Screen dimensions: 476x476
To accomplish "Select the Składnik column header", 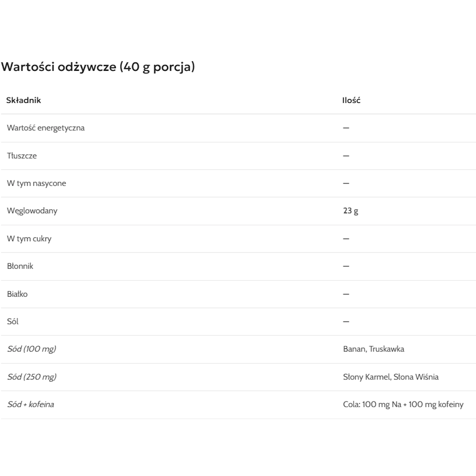I will point(23,100).
